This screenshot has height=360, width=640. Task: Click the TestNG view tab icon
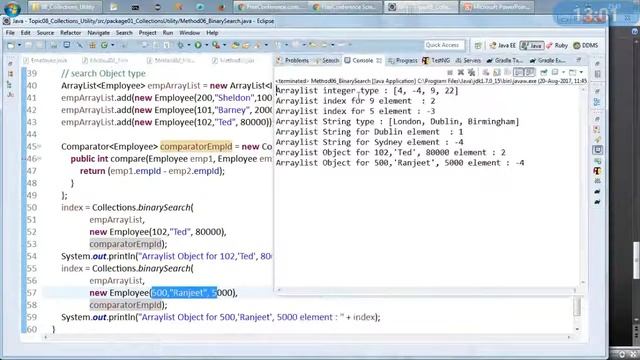coord(426,60)
